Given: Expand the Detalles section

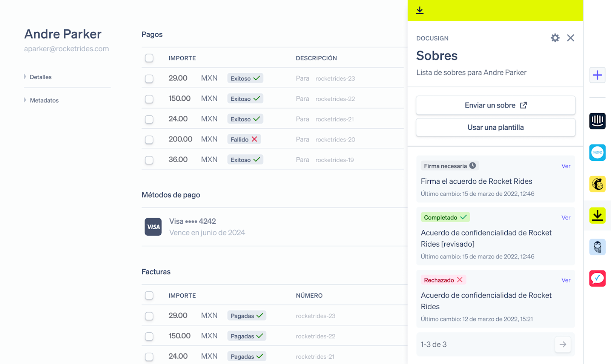Looking at the screenshot, I should pos(38,77).
